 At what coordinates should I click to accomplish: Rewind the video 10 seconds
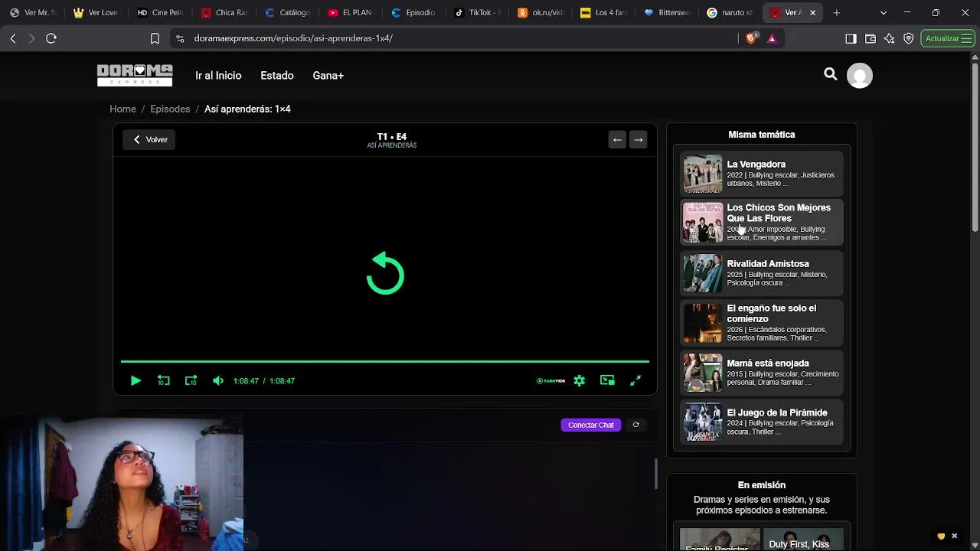[163, 380]
